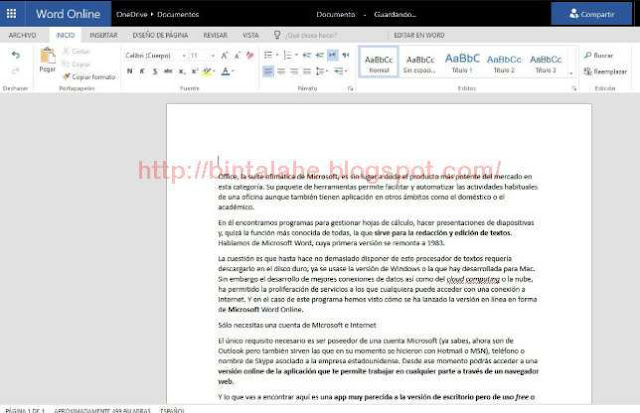Apply the Sin espaciado style

coord(420,62)
